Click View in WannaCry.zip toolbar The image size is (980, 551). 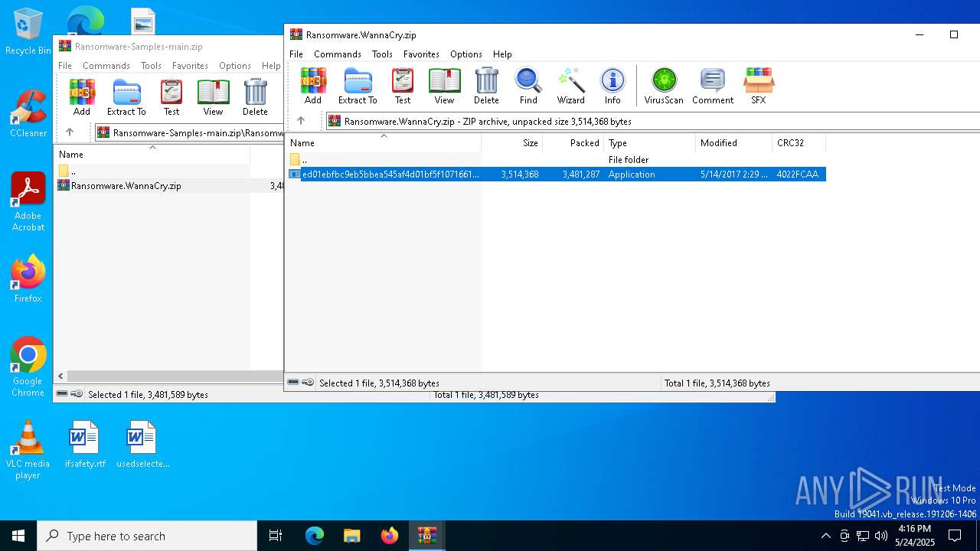click(444, 86)
